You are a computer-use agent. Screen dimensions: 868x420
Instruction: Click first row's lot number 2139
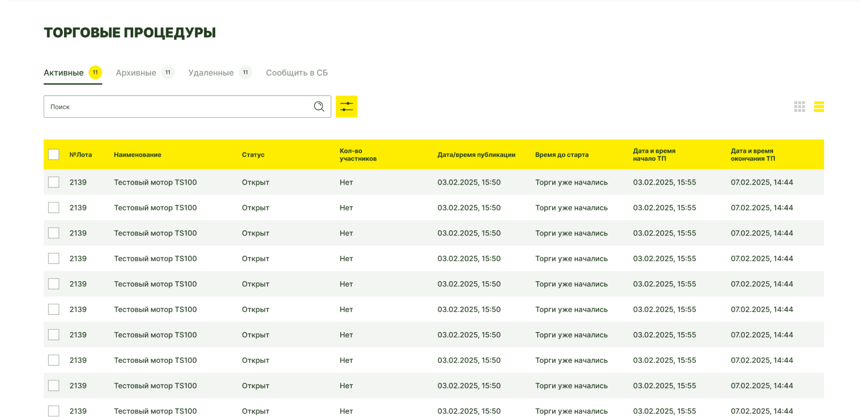[78, 182]
